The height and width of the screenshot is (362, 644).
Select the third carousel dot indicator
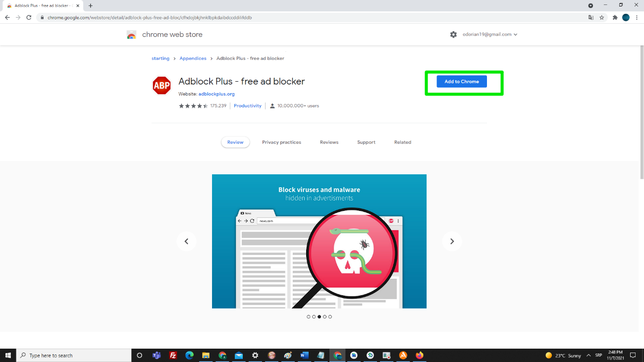pyautogui.click(x=319, y=316)
